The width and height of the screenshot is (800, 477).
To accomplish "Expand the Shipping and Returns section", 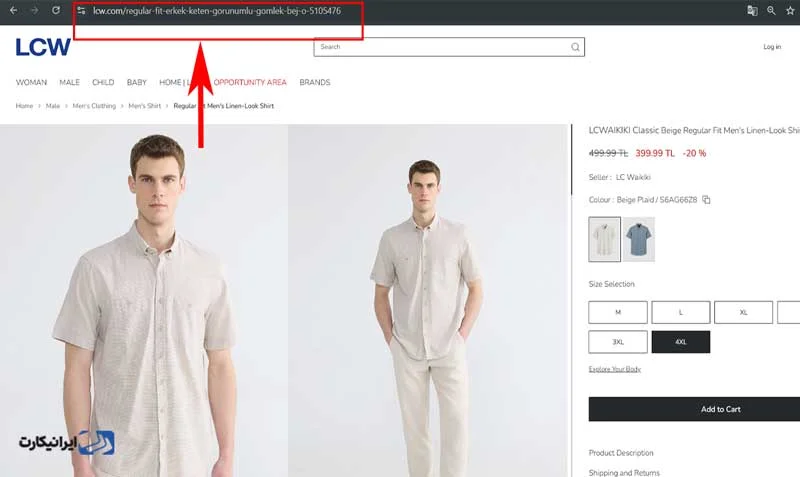I will pos(624,472).
